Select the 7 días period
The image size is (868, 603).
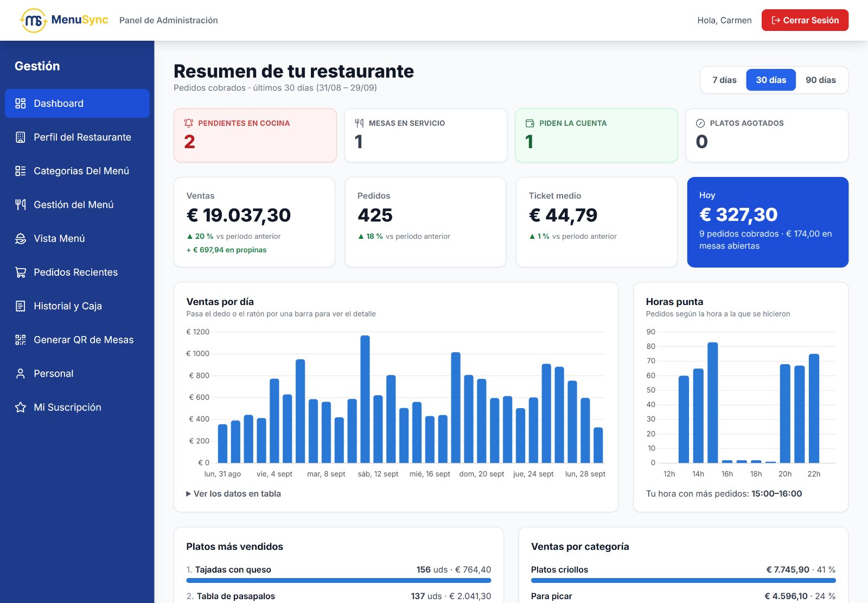[x=724, y=80]
